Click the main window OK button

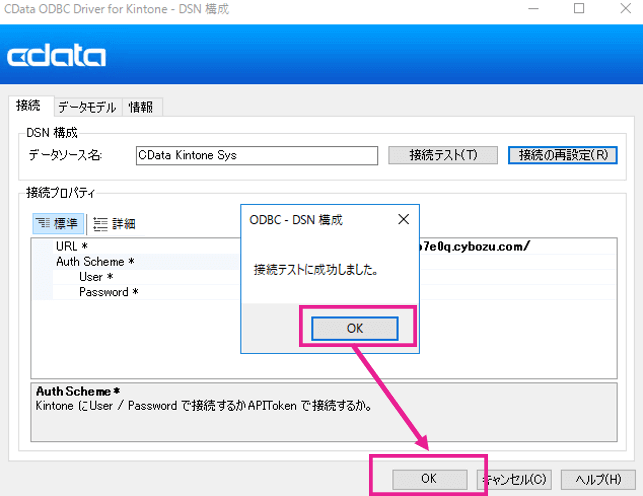429,479
